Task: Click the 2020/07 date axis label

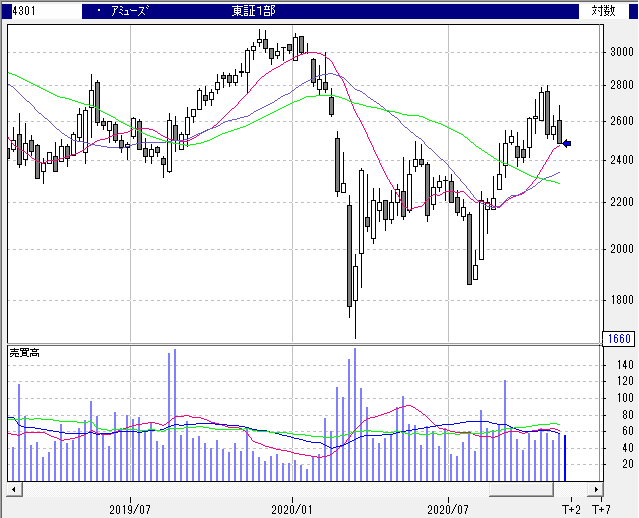Action: tap(448, 509)
